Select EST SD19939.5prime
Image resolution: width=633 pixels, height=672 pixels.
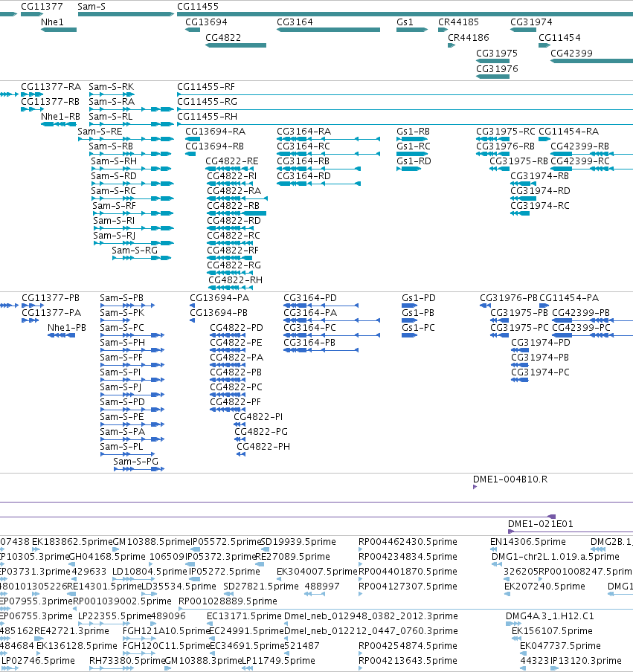[298, 542]
